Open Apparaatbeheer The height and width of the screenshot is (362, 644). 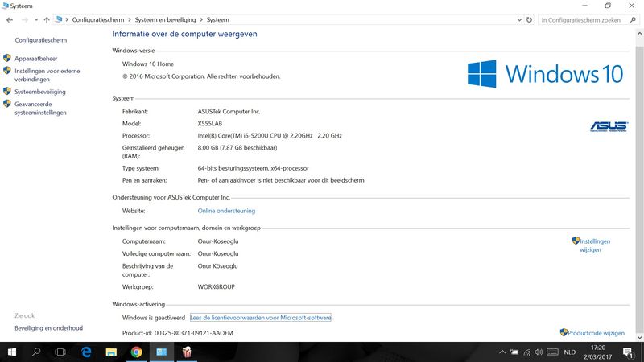pyautogui.click(x=35, y=59)
